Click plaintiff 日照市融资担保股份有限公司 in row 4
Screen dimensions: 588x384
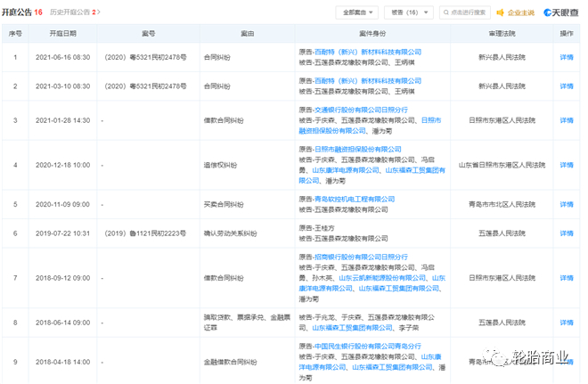click(x=359, y=149)
